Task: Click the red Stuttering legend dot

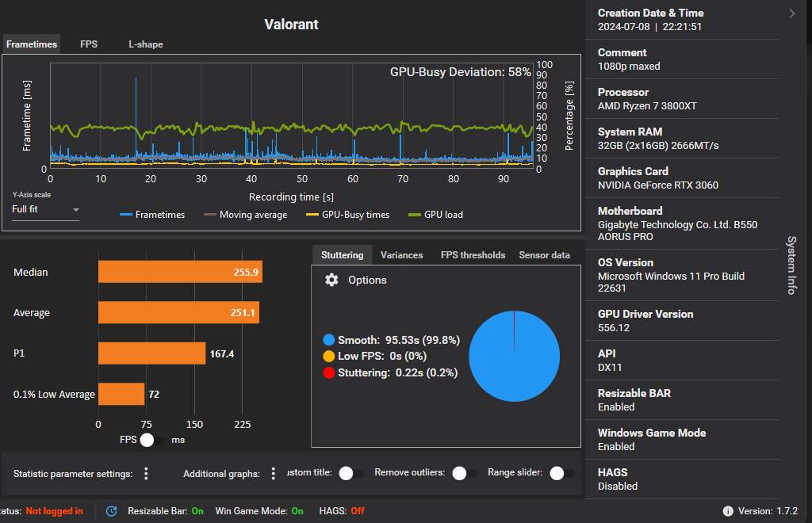Action: [x=329, y=372]
